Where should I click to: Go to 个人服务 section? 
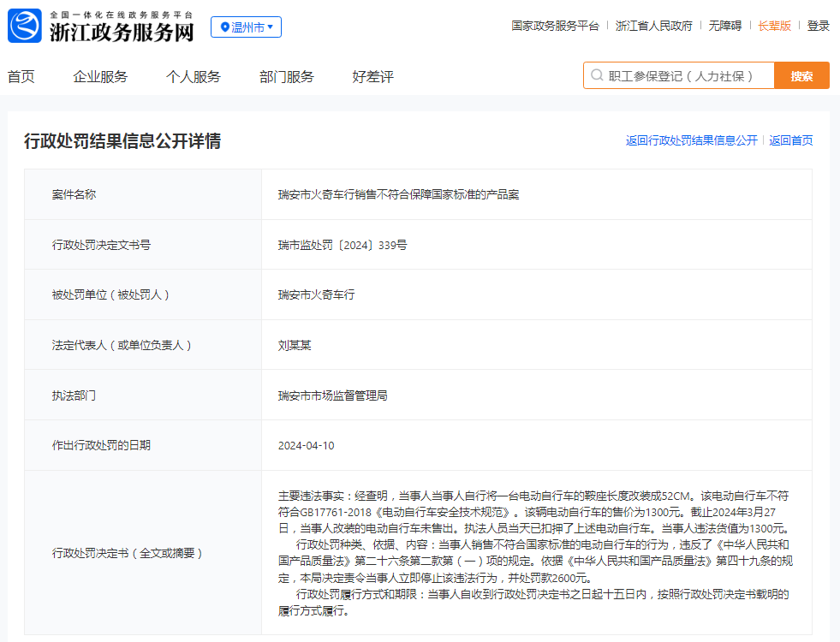click(x=194, y=77)
